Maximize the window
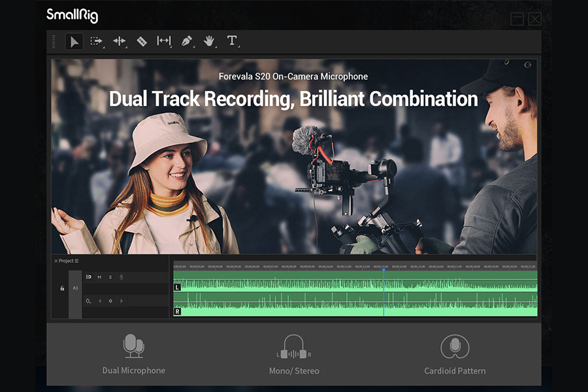588x392 pixels. tap(517, 19)
